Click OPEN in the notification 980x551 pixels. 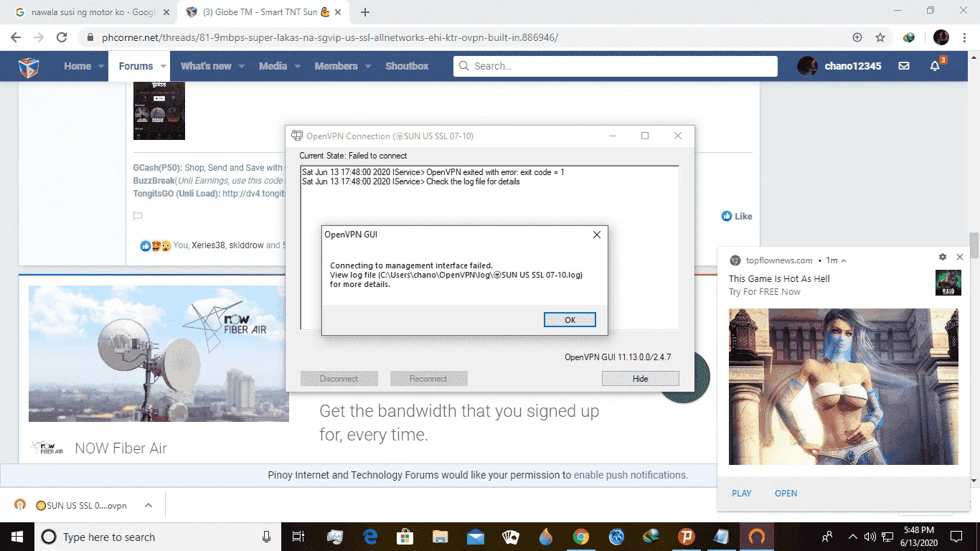(x=786, y=494)
